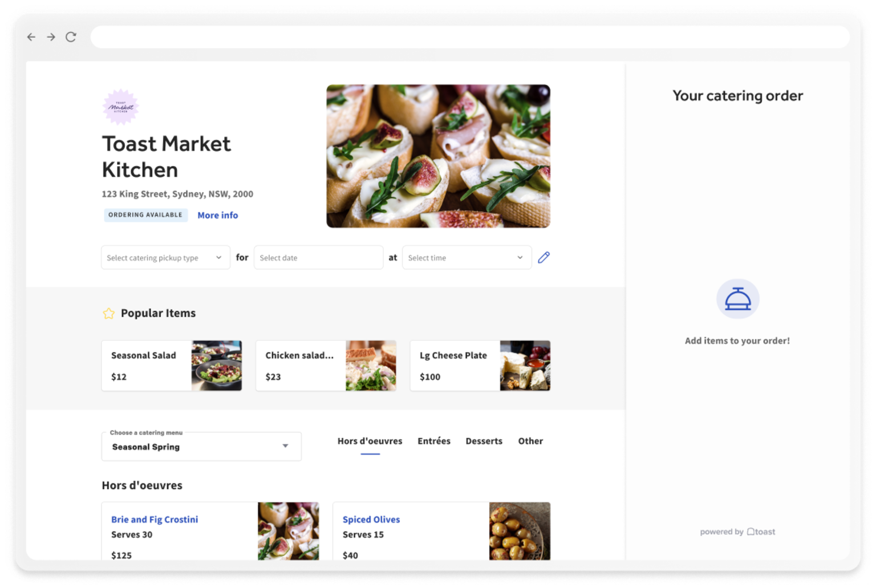The image size is (876, 588).
Task: Click the Toast Market Kitchen heading
Action: (x=167, y=157)
